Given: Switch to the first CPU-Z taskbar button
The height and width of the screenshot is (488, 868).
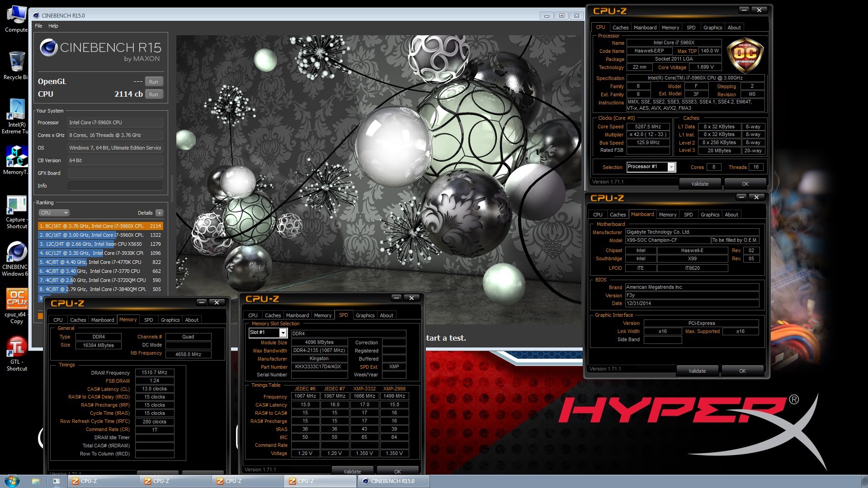Looking at the screenshot, I should coord(104,481).
